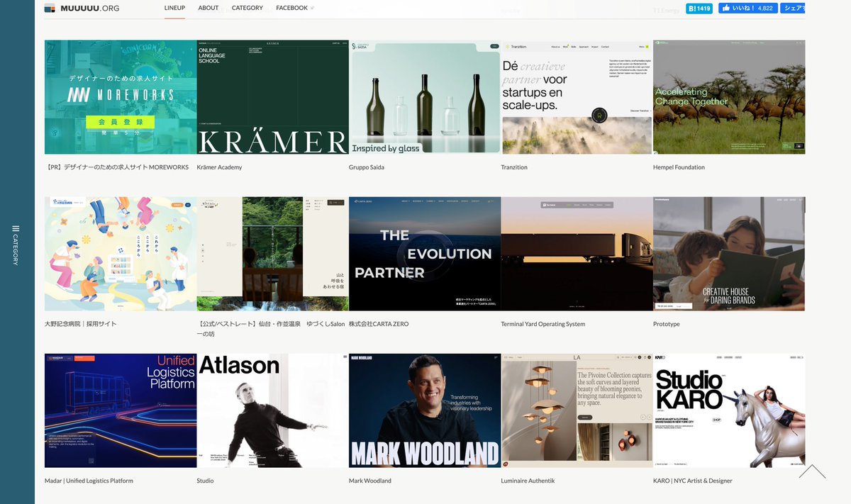Click the Tranzition caption link
Image resolution: width=851 pixels, height=504 pixels.
514,167
